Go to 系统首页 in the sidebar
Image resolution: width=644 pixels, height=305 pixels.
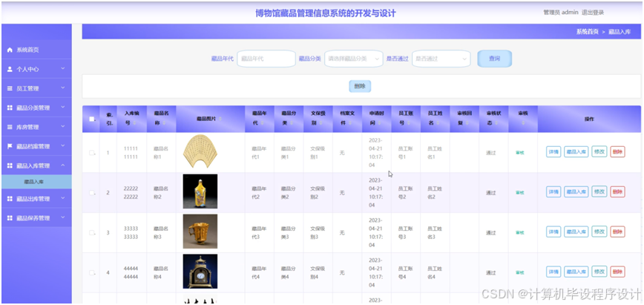36,50
